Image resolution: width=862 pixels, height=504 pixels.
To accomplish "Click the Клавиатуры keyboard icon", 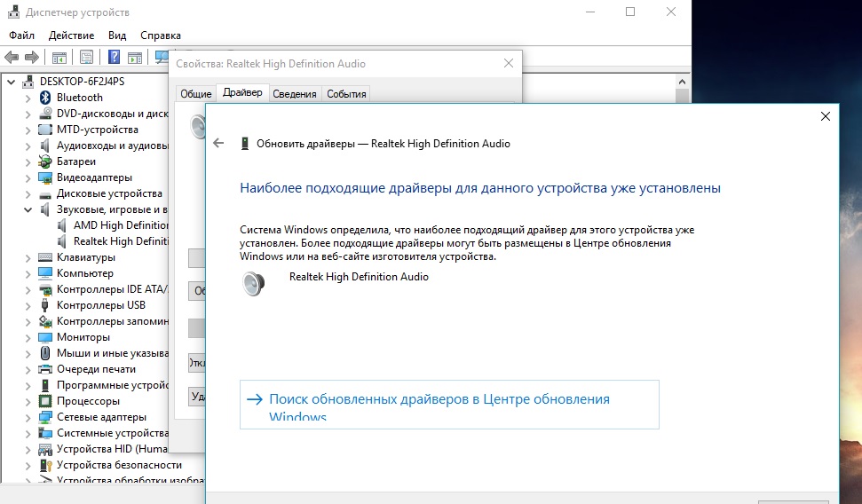I will tap(45, 257).
